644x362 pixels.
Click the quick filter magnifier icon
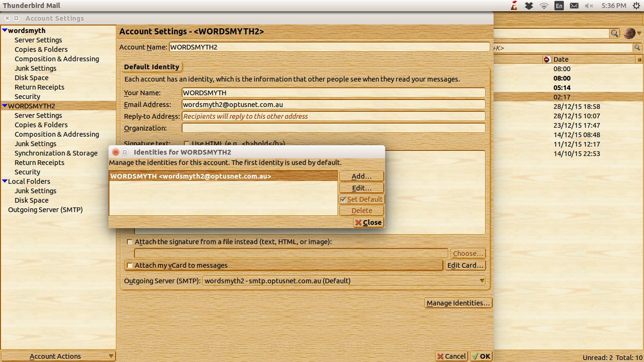(637, 48)
